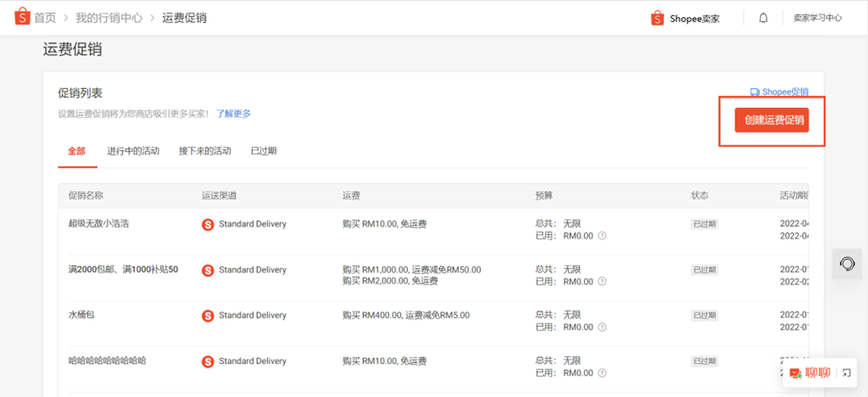Open 卖家学习中心 in the header

(x=817, y=19)
